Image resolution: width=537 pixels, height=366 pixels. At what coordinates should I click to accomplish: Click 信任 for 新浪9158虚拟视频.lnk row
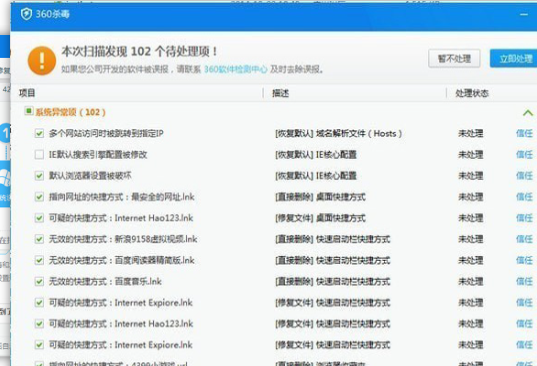pos(524,239)
